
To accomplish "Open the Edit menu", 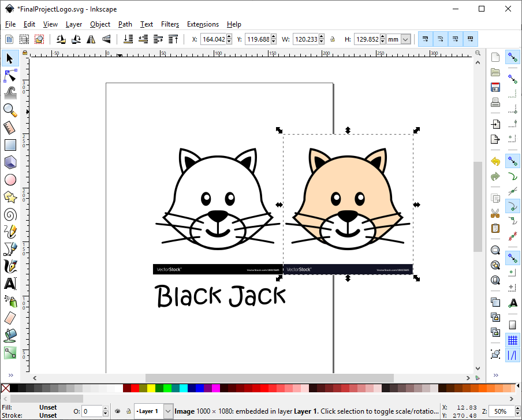I will 29,24.
